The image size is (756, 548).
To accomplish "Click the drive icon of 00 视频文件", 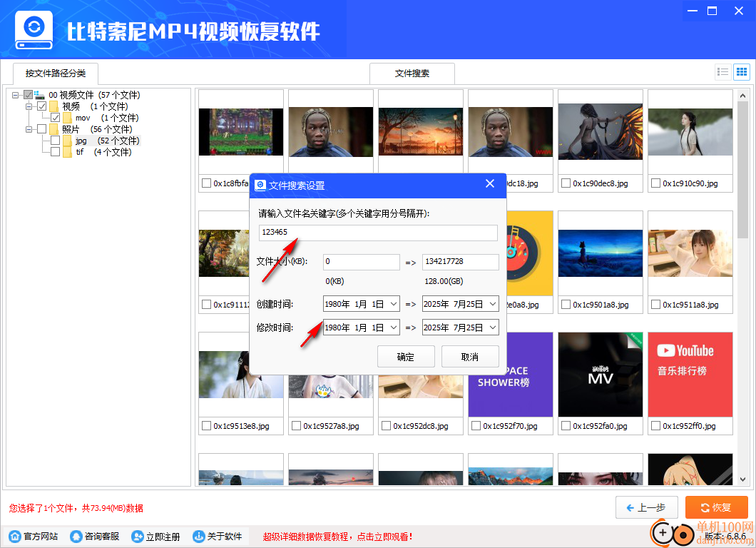I will pos(39,95).
